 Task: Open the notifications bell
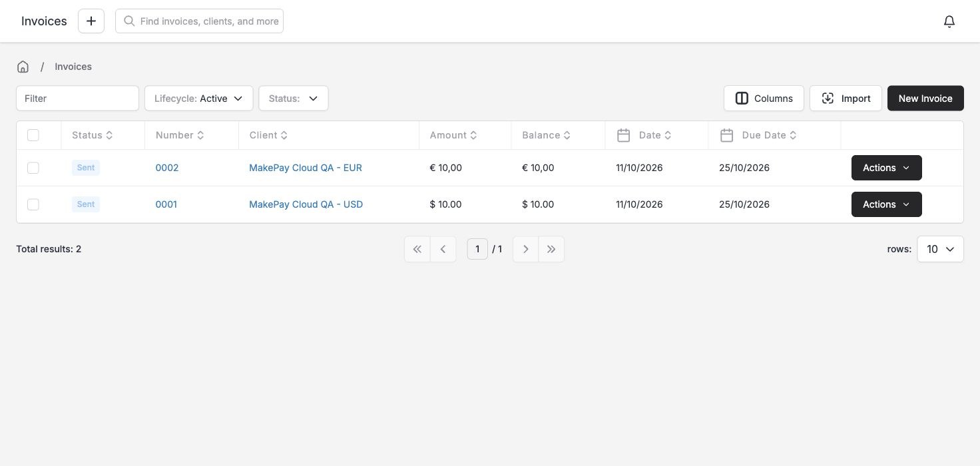949,21
